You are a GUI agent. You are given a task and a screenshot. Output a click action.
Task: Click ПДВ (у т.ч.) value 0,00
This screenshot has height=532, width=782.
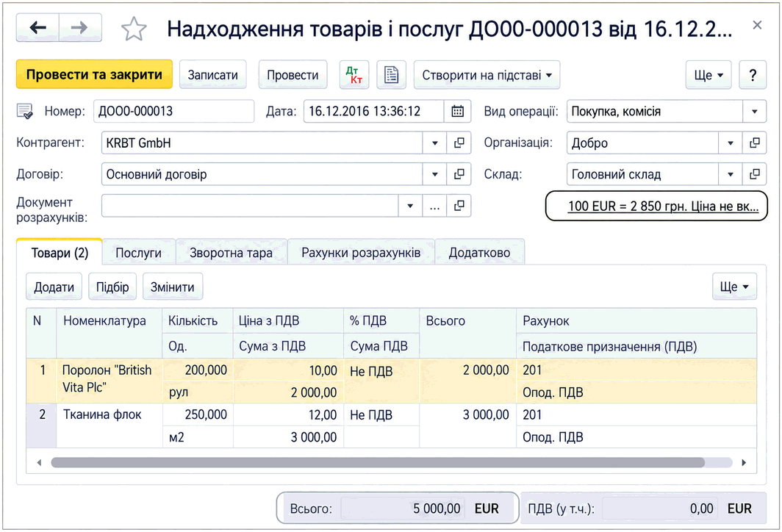[659, 508]
